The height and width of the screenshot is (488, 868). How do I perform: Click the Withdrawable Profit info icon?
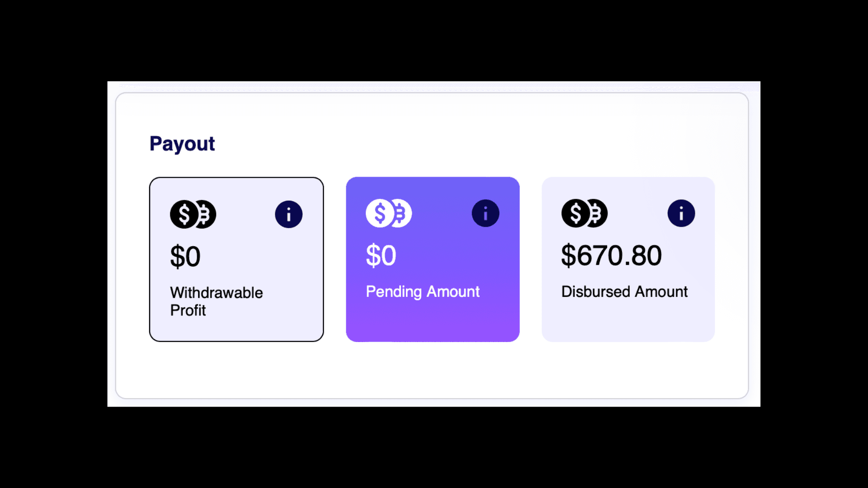pos(288,214)
